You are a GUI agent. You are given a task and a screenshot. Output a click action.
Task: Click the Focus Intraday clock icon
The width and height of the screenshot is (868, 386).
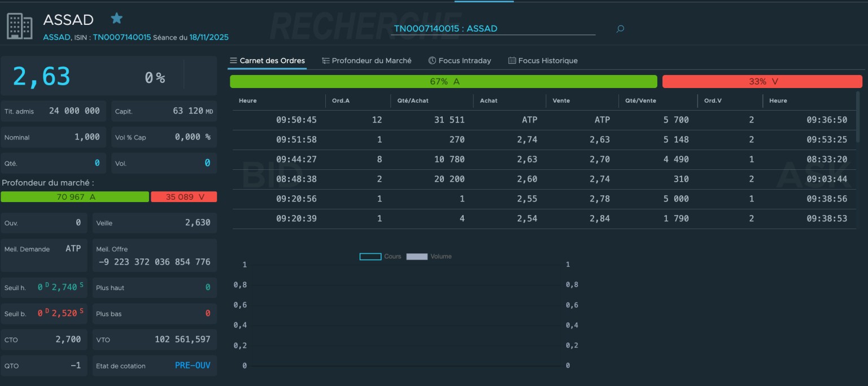[432, 60]
